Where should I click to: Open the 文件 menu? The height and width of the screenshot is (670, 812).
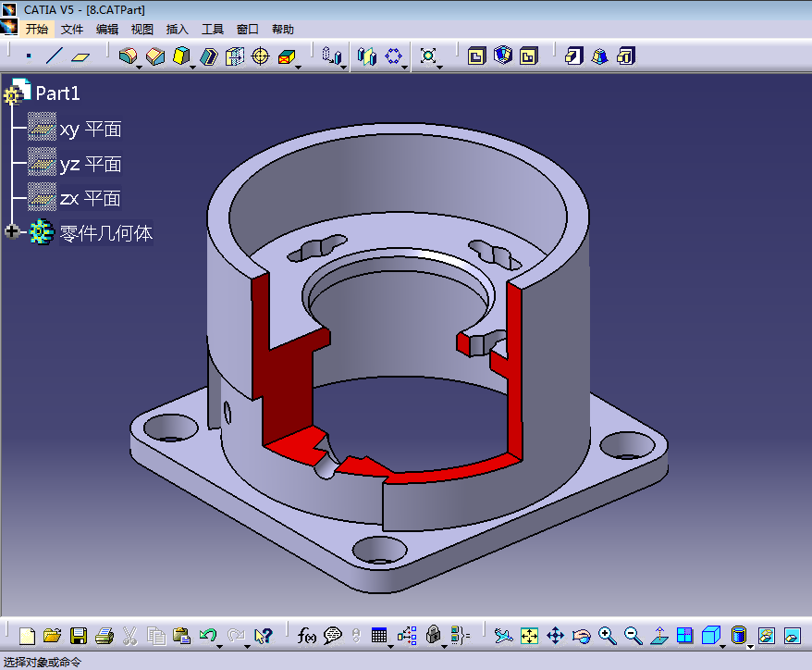[72, 30]
